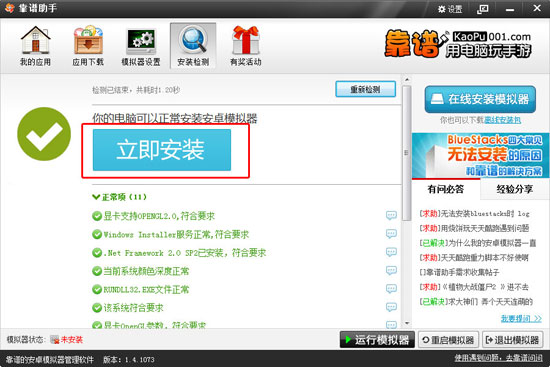Open post 为什么我的安卓模拟器一直
This screenshot has width=550, height=367.
pos(478,243)
